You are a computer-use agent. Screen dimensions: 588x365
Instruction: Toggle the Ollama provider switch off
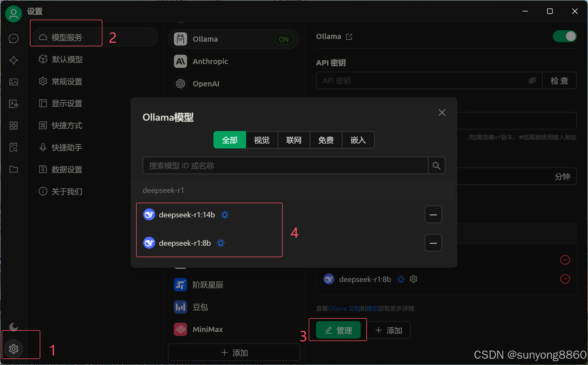click(x=565, y=36)
